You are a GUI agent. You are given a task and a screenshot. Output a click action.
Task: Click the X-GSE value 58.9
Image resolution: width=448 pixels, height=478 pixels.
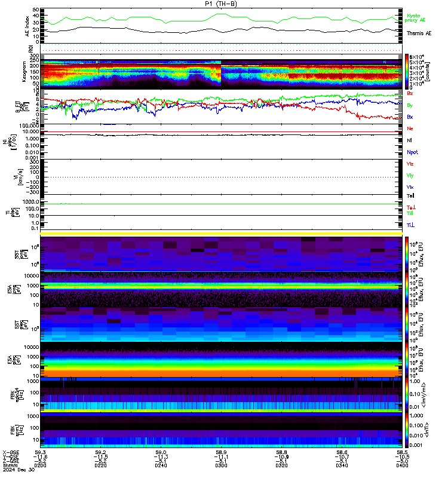221,452
